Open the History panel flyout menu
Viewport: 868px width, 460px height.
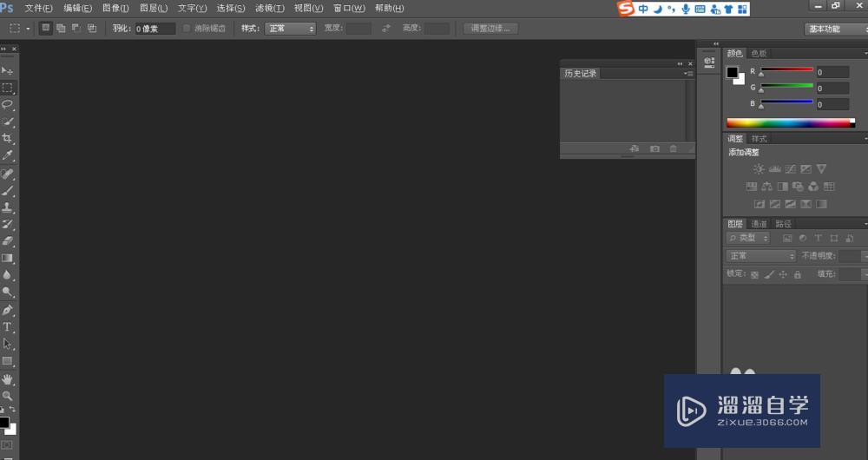pyautogui.click(x=688, y=73)
